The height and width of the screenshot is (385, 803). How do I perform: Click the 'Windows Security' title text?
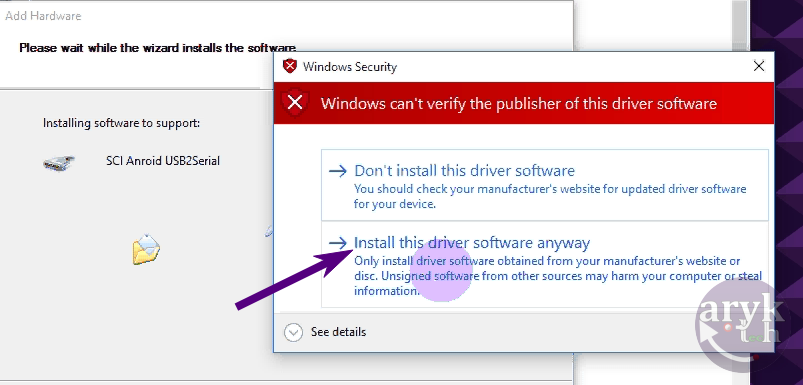pyautogui.click(x=350, y=67)
